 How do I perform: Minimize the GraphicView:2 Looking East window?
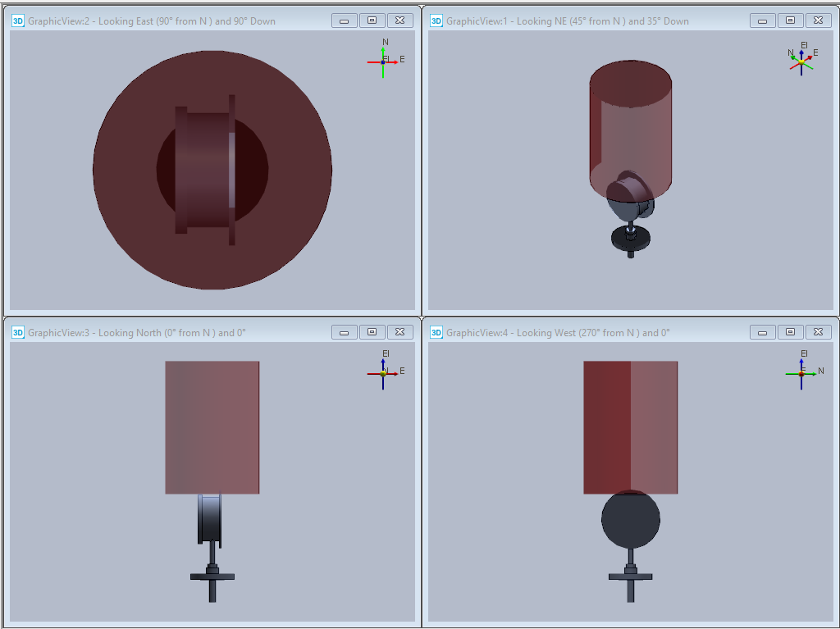[x=345, y=21]
